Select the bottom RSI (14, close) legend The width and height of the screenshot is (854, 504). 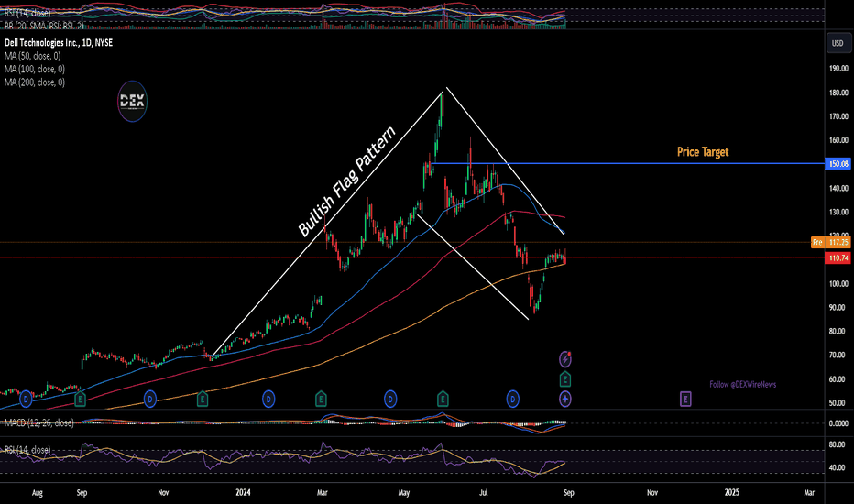click(27, 450)
